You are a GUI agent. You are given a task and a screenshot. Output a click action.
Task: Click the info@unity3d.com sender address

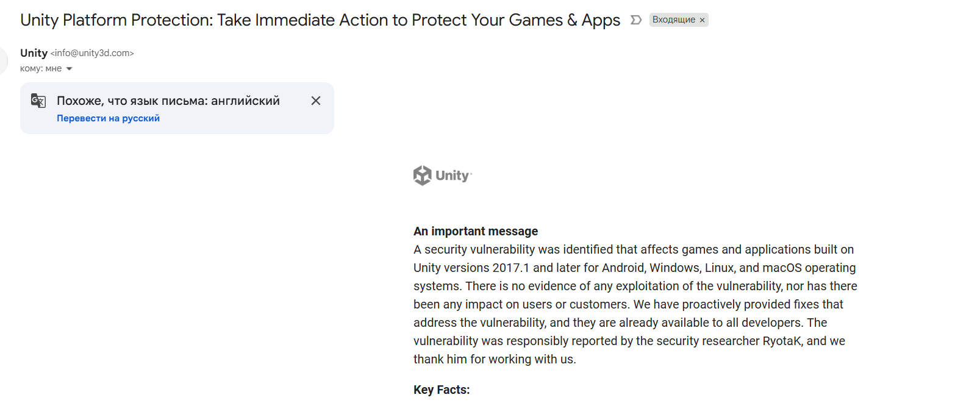coord(92,53)
